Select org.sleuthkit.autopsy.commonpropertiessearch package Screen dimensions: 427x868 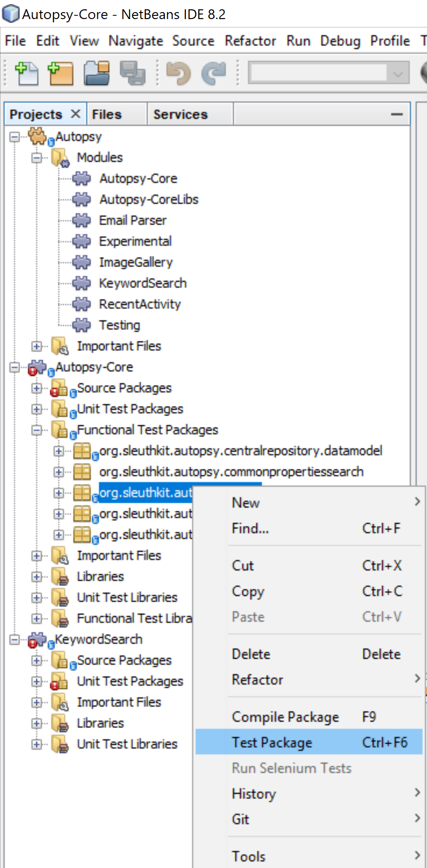click(231, 472)
